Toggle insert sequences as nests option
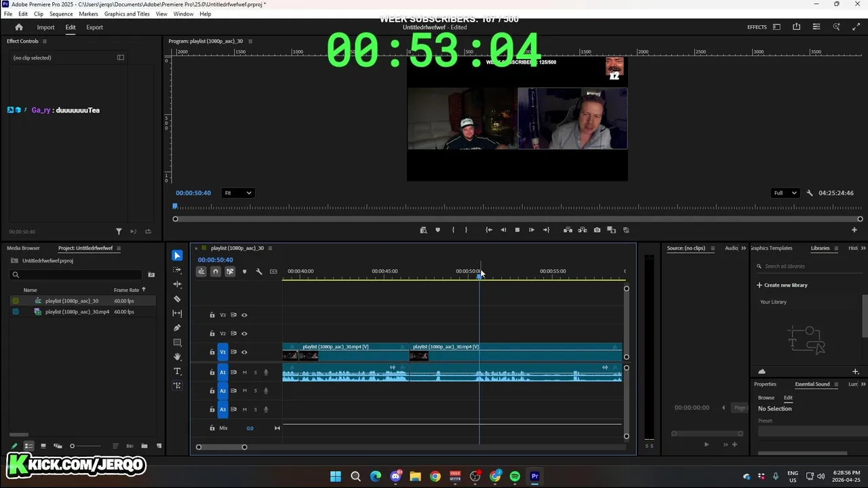Viewport: 868px width, 488px height. 201,272
